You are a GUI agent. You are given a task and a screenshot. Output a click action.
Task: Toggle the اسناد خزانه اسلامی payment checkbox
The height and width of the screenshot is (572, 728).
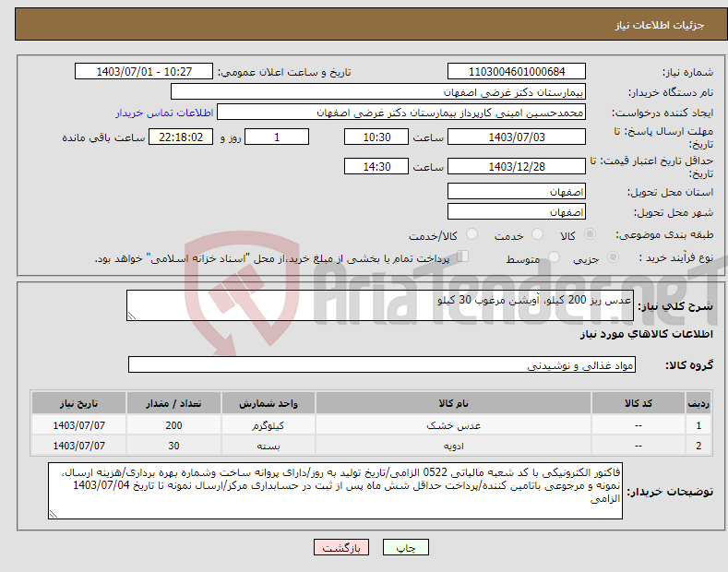[463, 256]
